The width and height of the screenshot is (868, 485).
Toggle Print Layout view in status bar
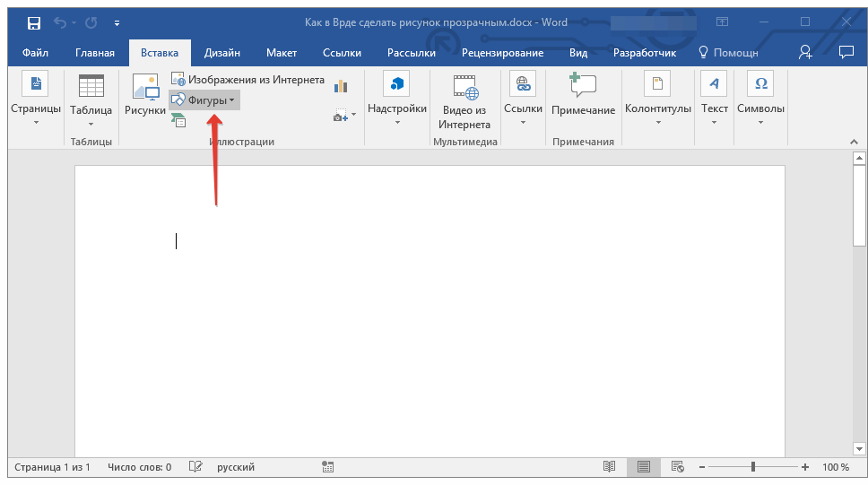click(644, 467)
